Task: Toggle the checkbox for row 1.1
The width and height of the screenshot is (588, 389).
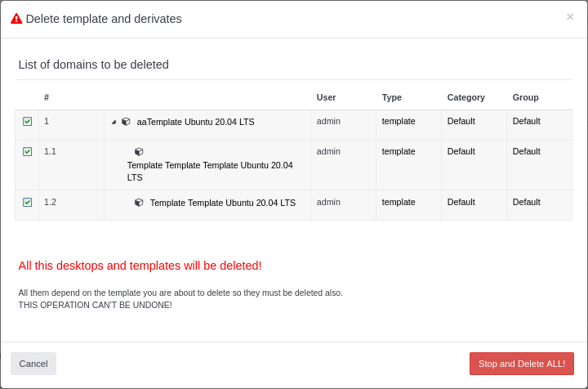Action: click(27, 152)
